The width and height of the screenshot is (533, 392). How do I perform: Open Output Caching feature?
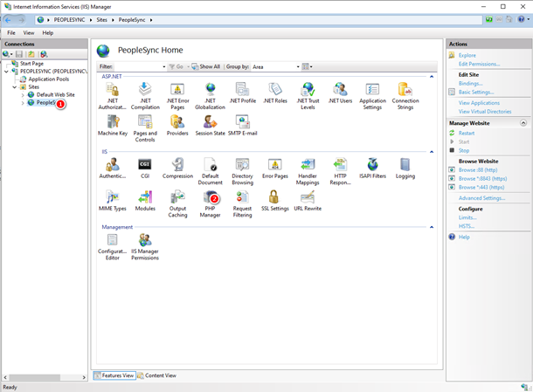pyautogui.click(x=177, y=203)
